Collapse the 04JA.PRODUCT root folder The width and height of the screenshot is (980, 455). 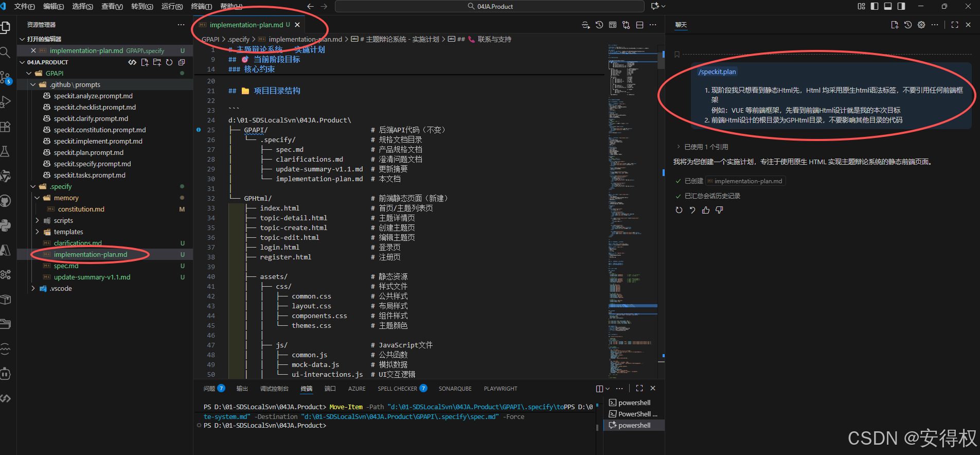pyautogui.click(x=22, y=62)
